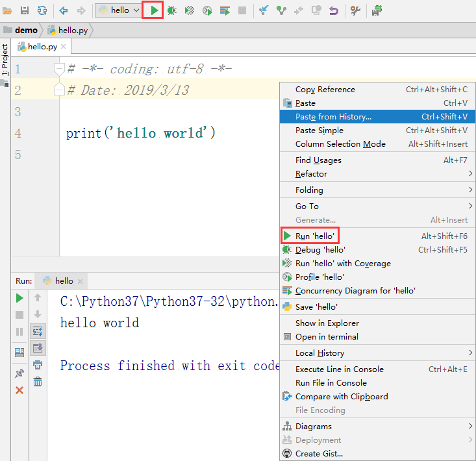Click the 'demo' breadcrumb folder
This screenshot has height=461, width=476.
(x=20, y=31)
